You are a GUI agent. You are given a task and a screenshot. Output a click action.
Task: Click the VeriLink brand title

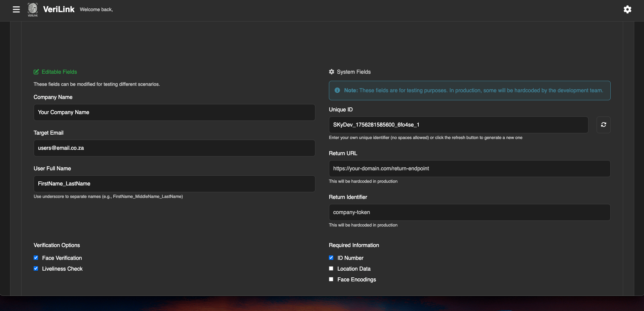click(59, 9)
